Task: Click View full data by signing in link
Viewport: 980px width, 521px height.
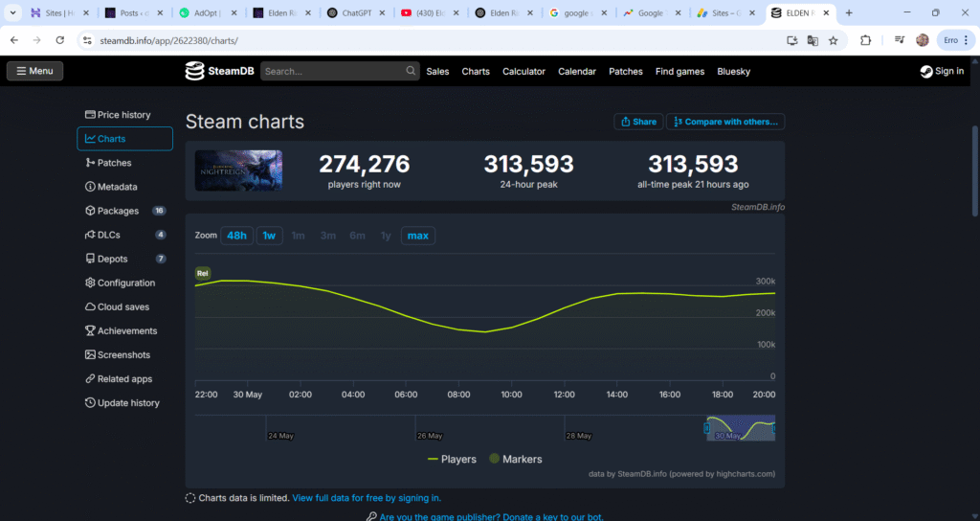Action: [367, 498]
